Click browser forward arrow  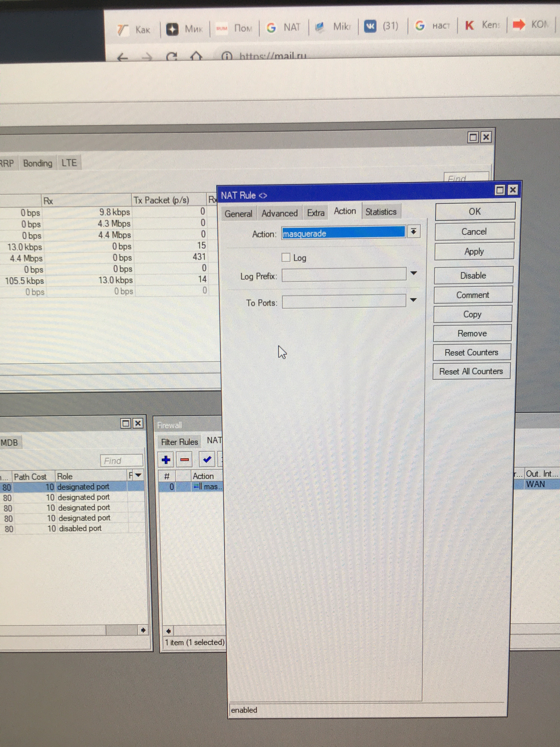147,57
